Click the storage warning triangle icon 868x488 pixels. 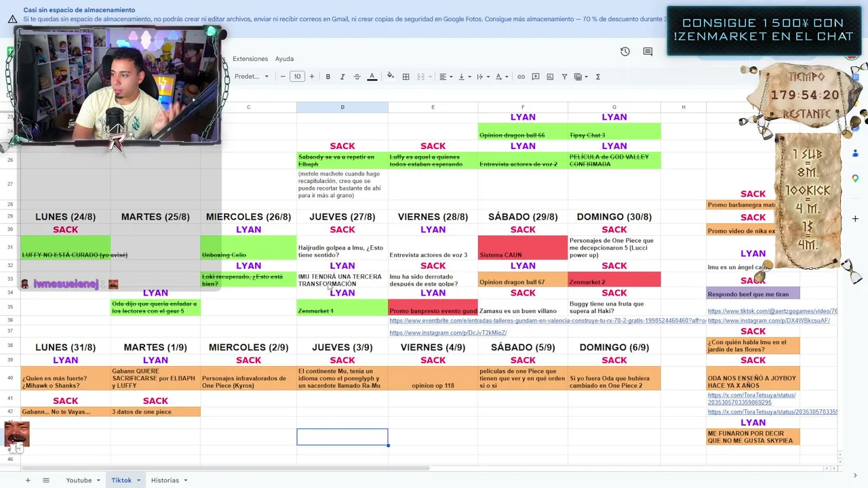click(x=12, y=18)
